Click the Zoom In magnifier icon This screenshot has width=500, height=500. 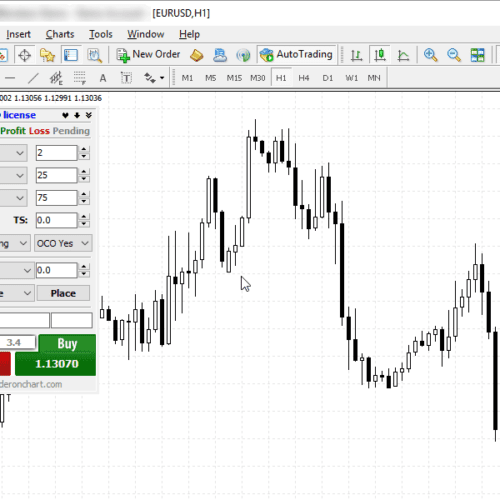coord(430,55)
